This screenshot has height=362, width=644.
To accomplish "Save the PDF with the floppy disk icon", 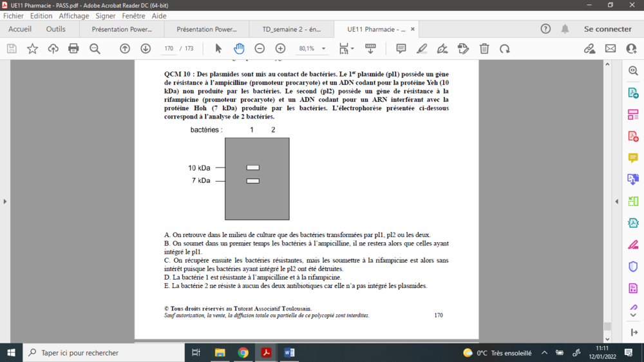I will click(12, 48).
